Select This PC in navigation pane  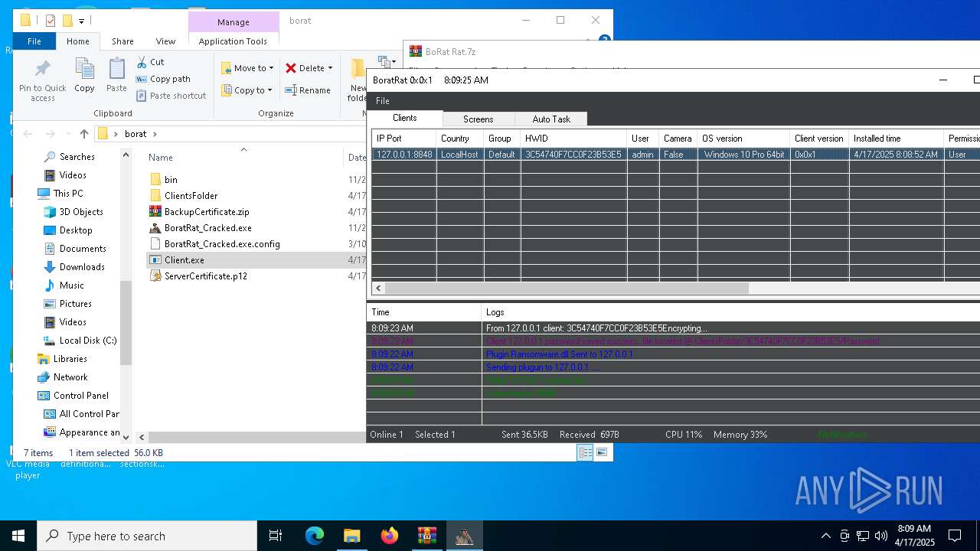pyautogui.click(x=67, y=194)
